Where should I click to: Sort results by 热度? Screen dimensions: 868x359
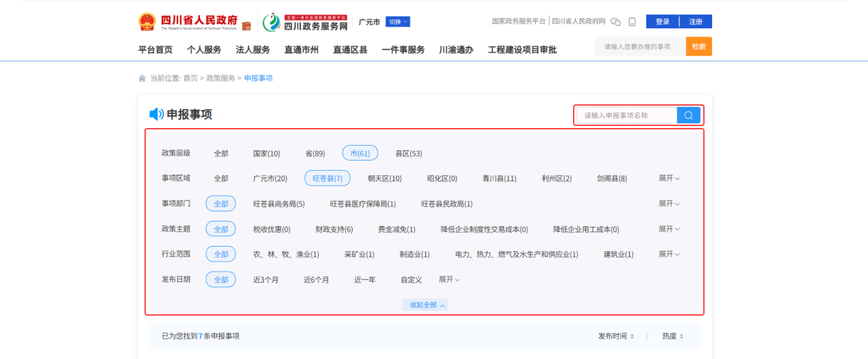coord(672,336)
